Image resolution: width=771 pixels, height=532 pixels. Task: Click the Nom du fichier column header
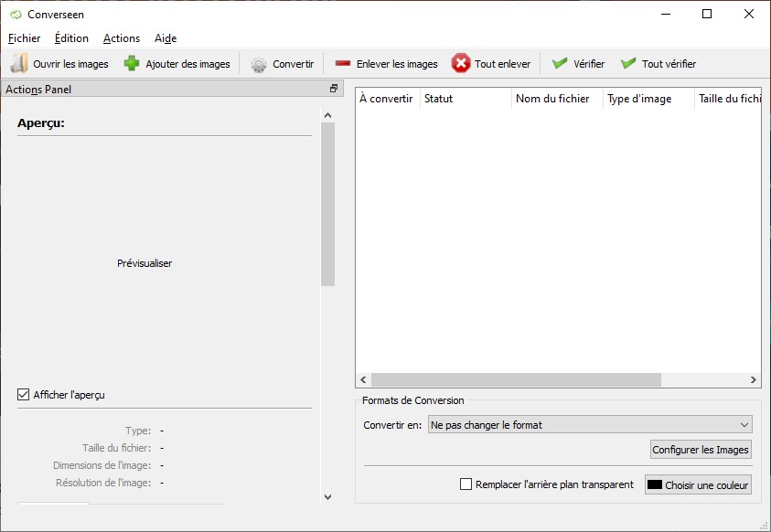tap(552, 99)
